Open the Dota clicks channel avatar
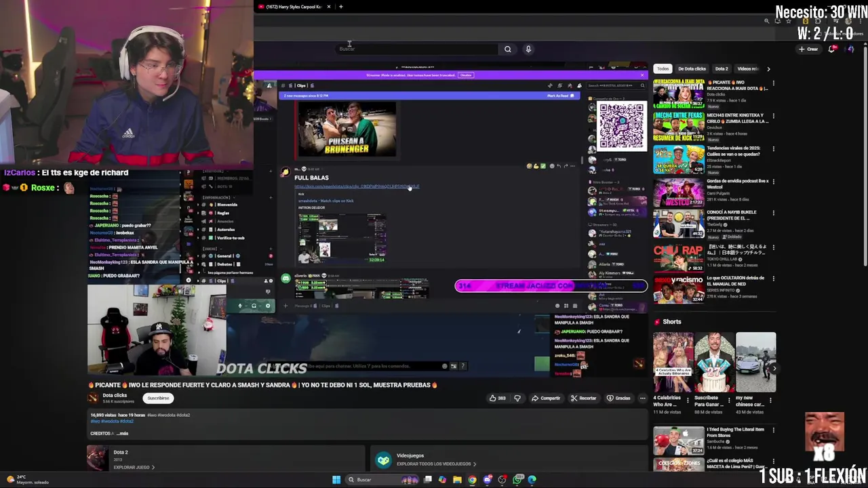The width and height of the screenshot is (868, 488). [x=94, y=398]
